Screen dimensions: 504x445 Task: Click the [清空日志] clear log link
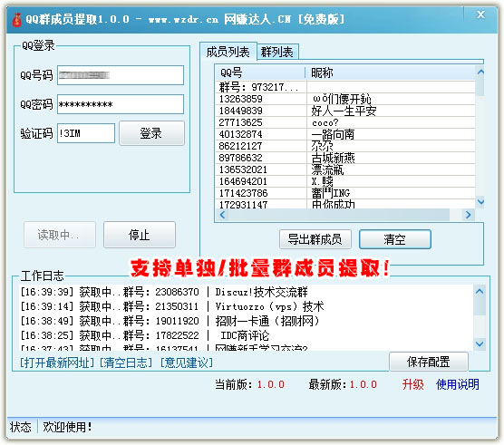pyautogui.click(x=126, y=363)
